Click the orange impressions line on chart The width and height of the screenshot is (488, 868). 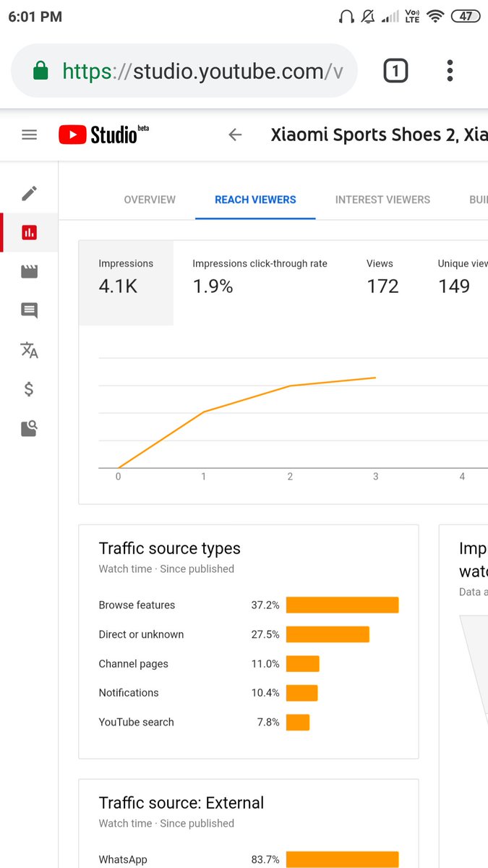coord(247,422)
